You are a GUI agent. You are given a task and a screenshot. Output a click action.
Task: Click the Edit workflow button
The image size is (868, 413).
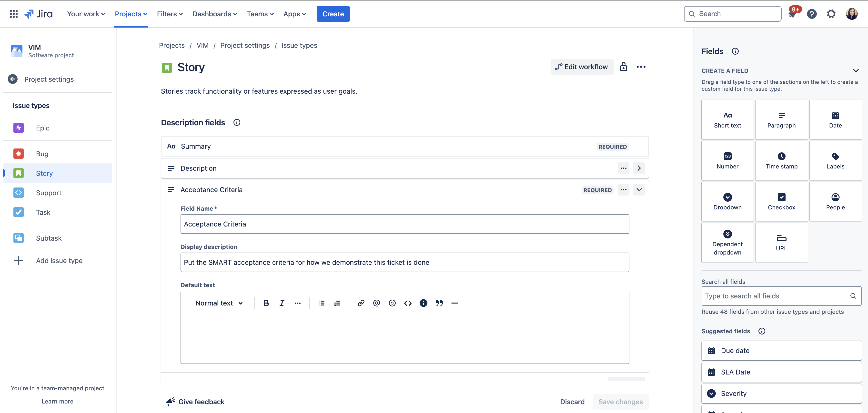point(582,67)
